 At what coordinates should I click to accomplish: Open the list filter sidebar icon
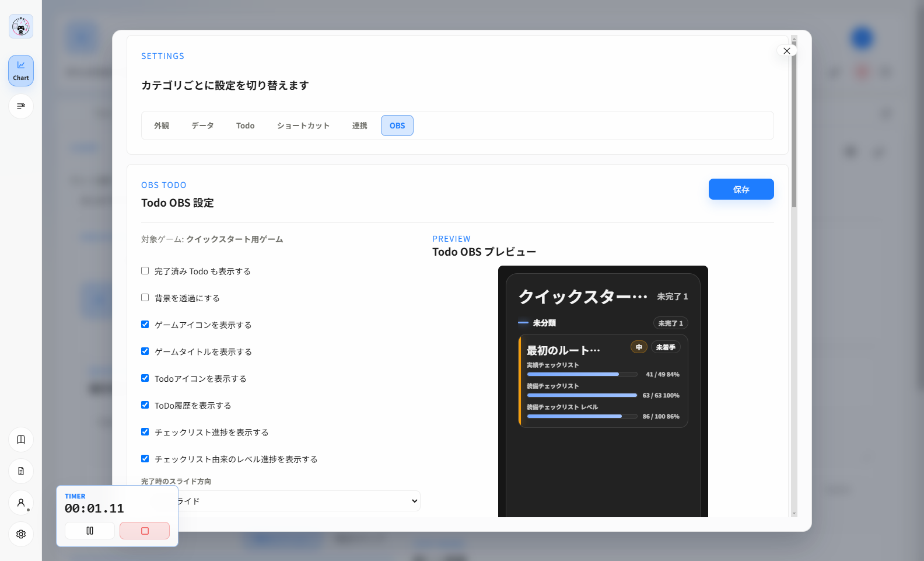click(x=21, y=106)
